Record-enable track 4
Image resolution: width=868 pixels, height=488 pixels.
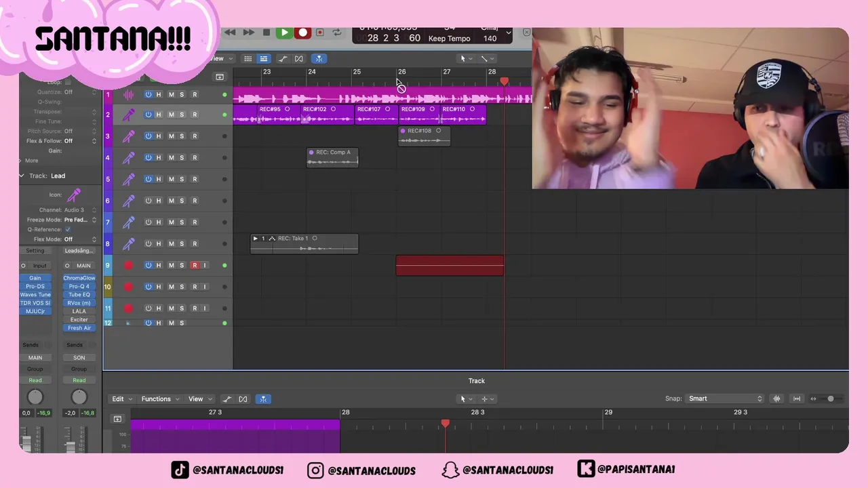195,158
